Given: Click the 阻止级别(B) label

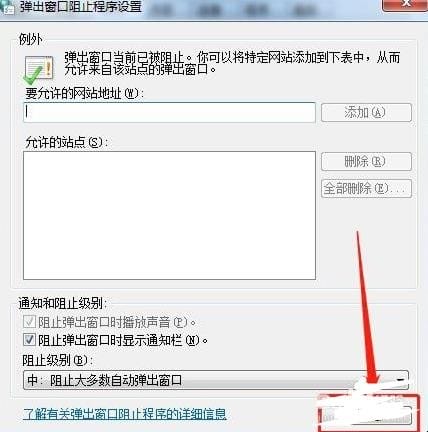Looking at the screenshot, I should click(56, 360).
